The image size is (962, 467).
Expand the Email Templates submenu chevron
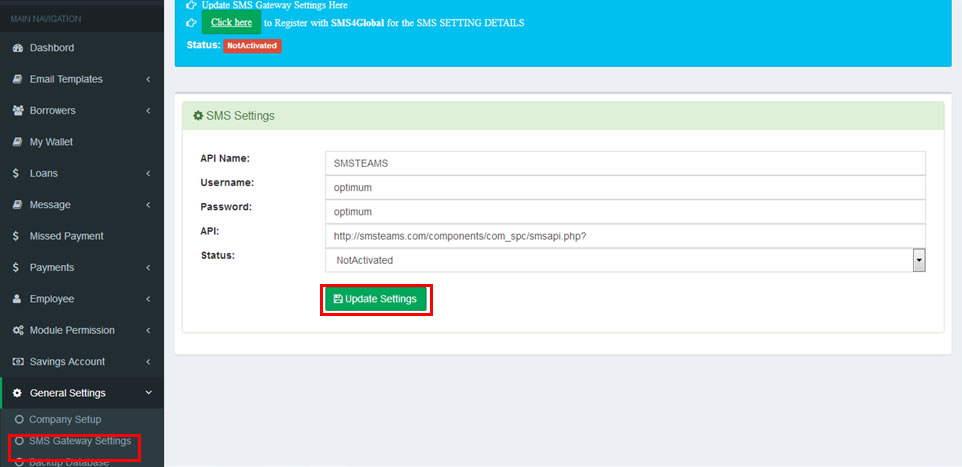[x=148, y=80]
